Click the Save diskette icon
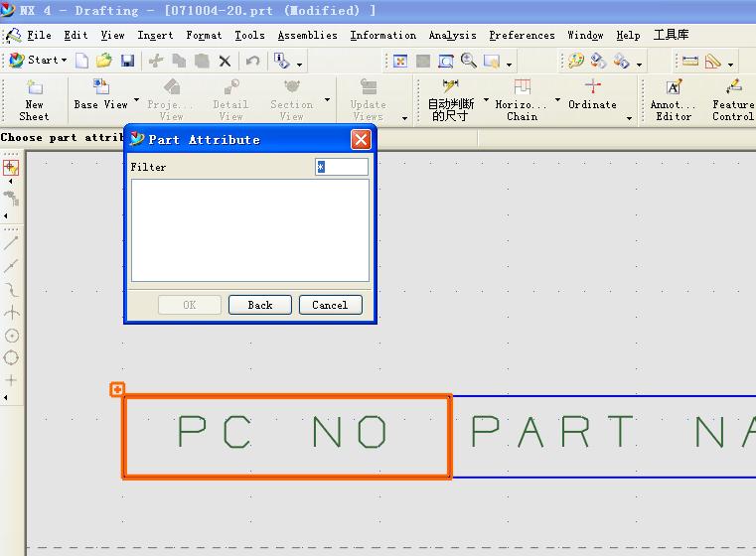Image resolution: width=756 pixels, height=556 pixels. (x=127, y=61)
